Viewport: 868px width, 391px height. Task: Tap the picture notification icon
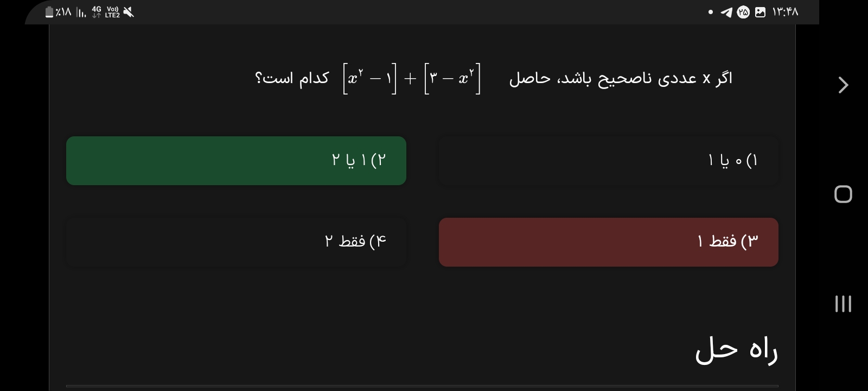pyautogui.click(x=761, y=12)
